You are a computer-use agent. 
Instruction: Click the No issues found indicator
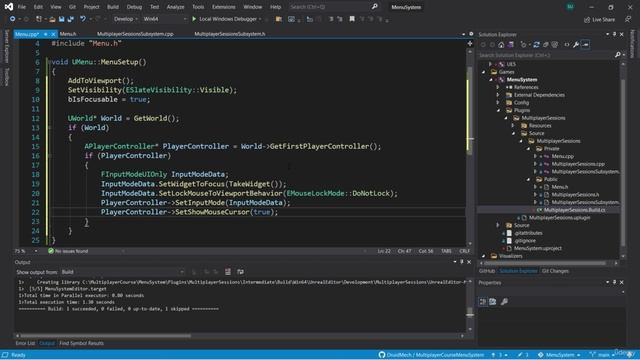coord(68,251)
